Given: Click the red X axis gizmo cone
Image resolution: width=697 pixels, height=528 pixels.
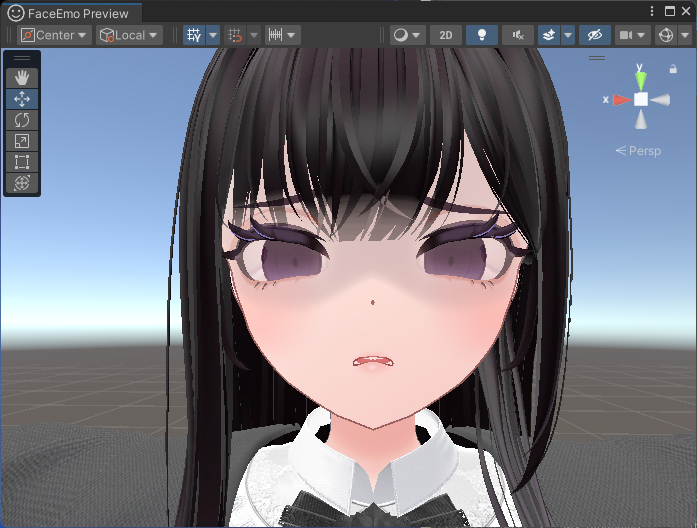Looking at the screenshot, I should click(622, 100).
